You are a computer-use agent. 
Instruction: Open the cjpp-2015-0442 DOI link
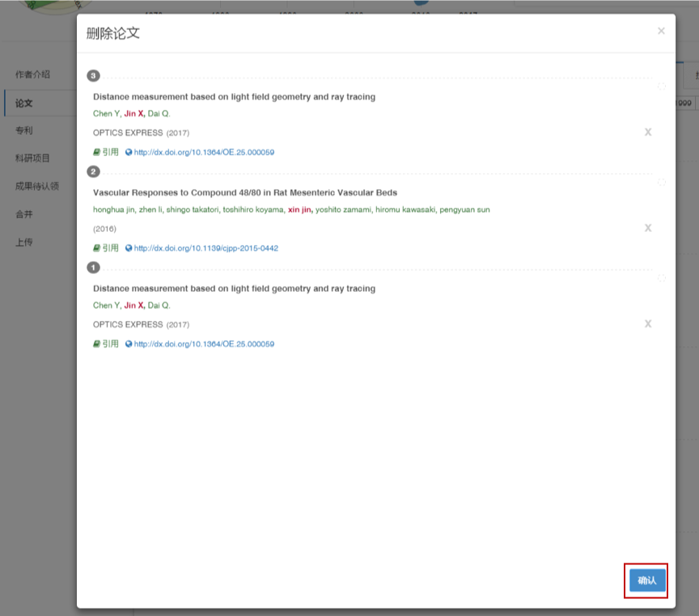pos(205,248)
